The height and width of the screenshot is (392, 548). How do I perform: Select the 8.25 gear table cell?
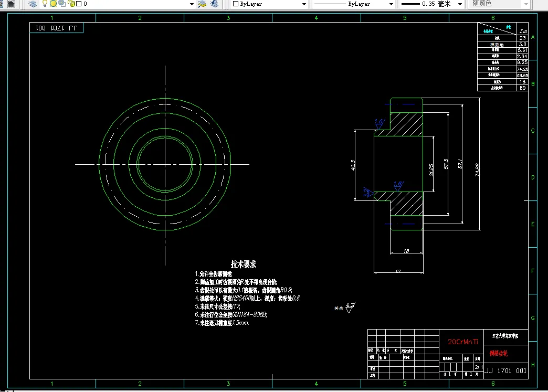coord(522,62)
